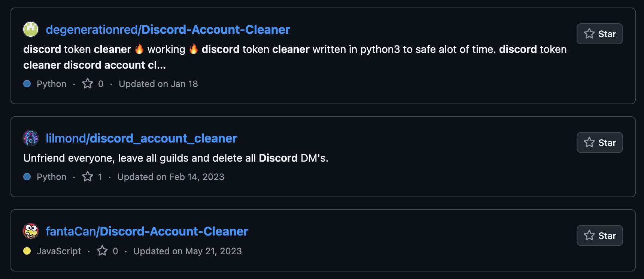Click 'Updated on May 21, 2023' timestamp
The height and width of the screenshot is (279, 644).
click(x=188, y=251)
